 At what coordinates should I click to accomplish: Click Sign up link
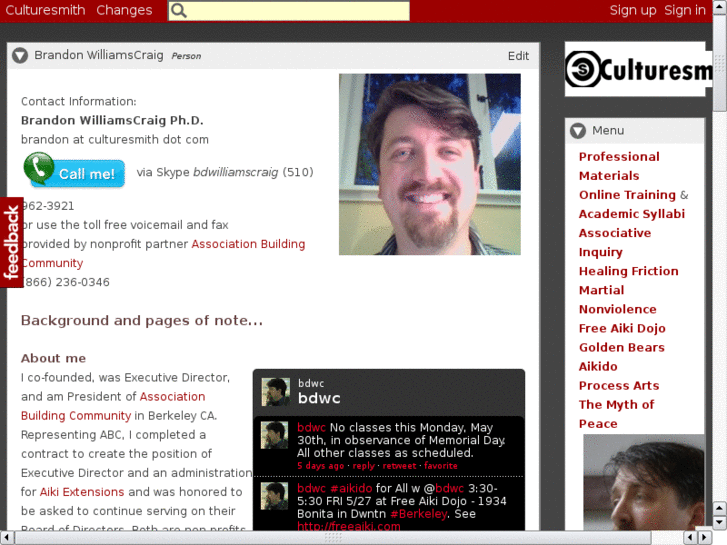tap(633, 10)
